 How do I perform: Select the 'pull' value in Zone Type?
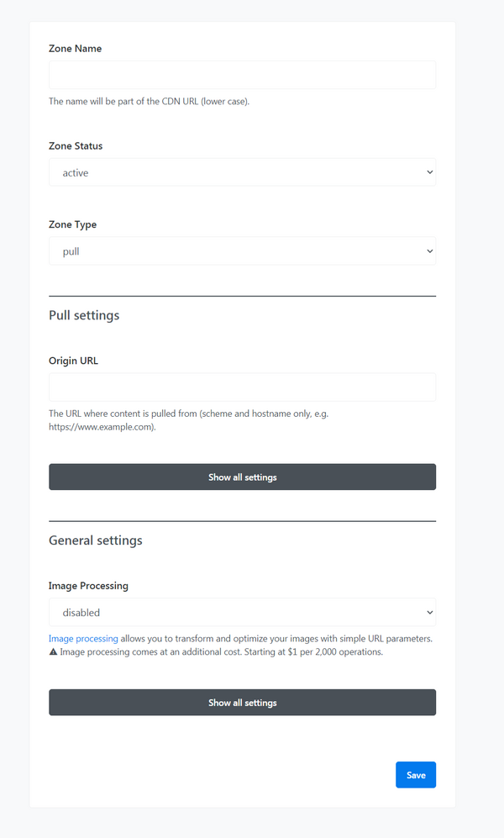pos(71,250)
